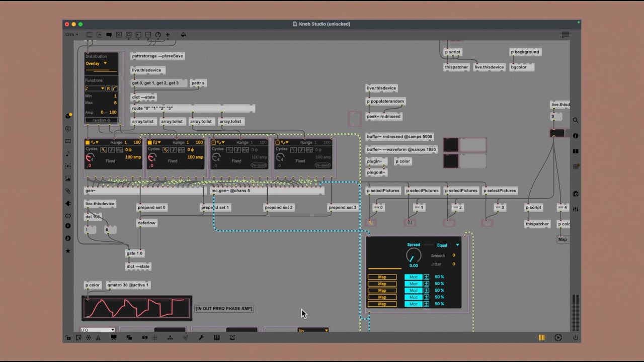This screenshot has height=362, width=644.
Task: Open the 125% zoom level dropdown
Action: point(71,35)
